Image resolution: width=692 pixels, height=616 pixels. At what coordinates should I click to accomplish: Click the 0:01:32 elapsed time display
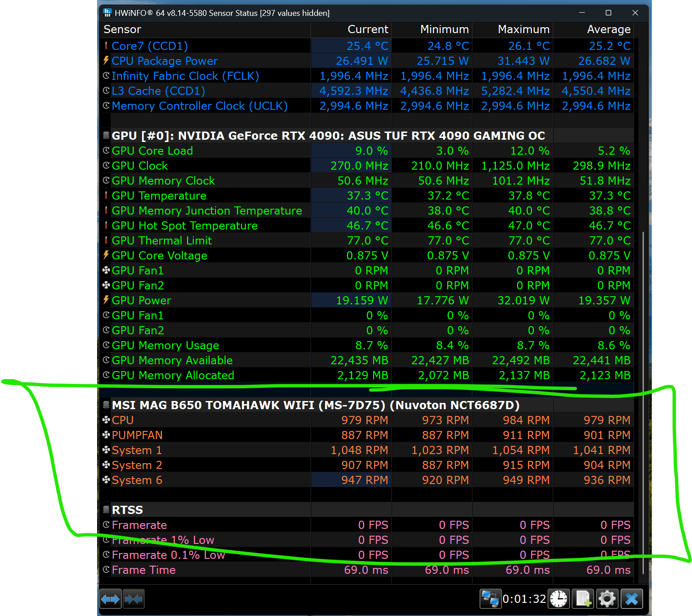tap(524, 599)
